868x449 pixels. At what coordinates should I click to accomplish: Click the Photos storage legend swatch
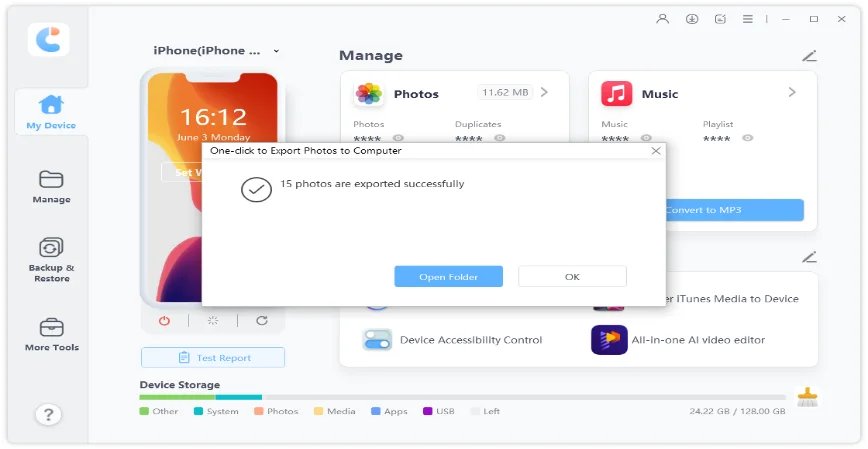click(x=259, y=411)
